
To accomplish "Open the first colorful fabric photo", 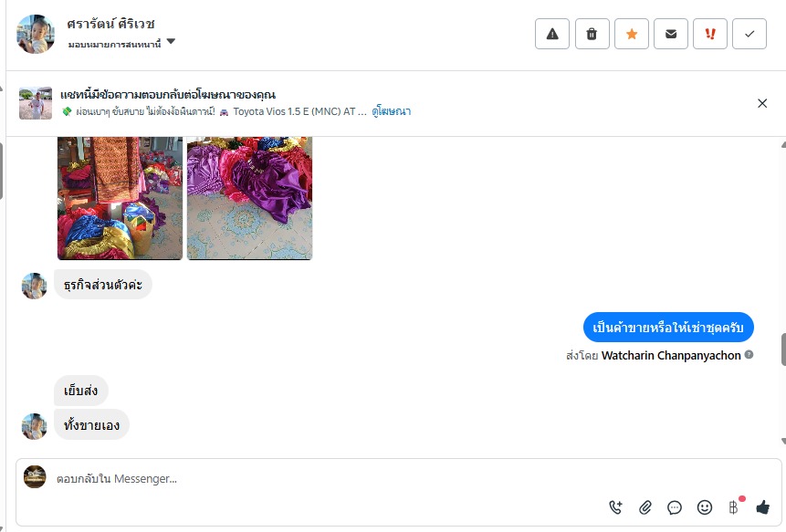I will 121,198.
